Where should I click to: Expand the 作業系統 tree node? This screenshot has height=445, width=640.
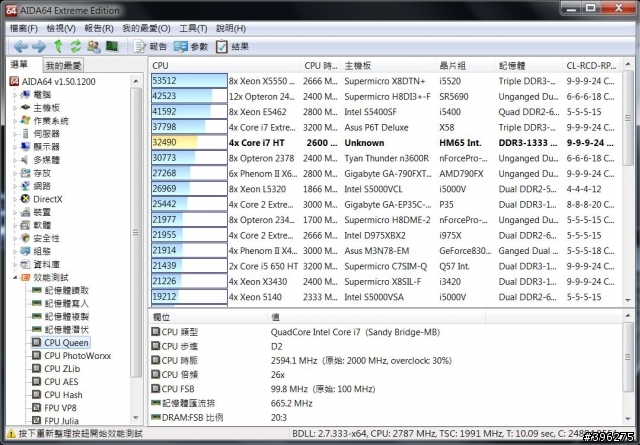15,121
